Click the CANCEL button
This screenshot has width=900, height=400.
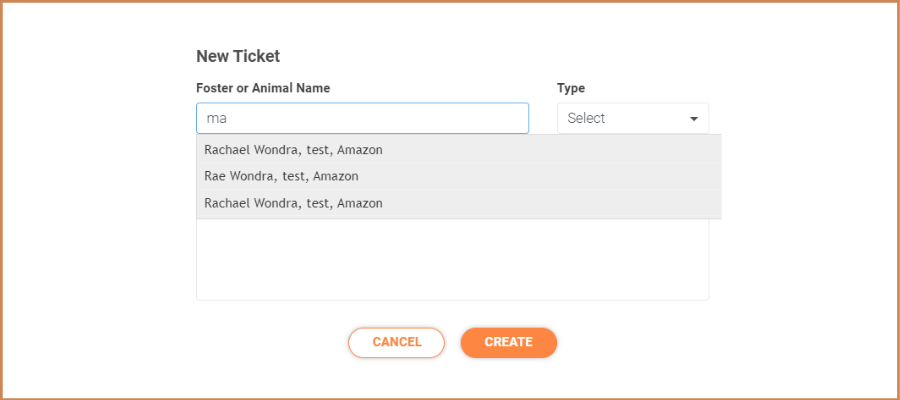click(x=396, y=342)
